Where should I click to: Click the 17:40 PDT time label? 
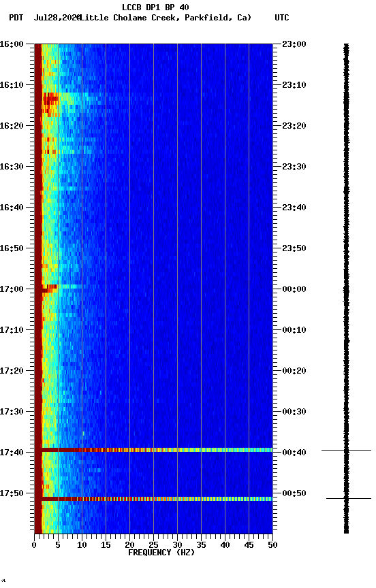point(12,453)
